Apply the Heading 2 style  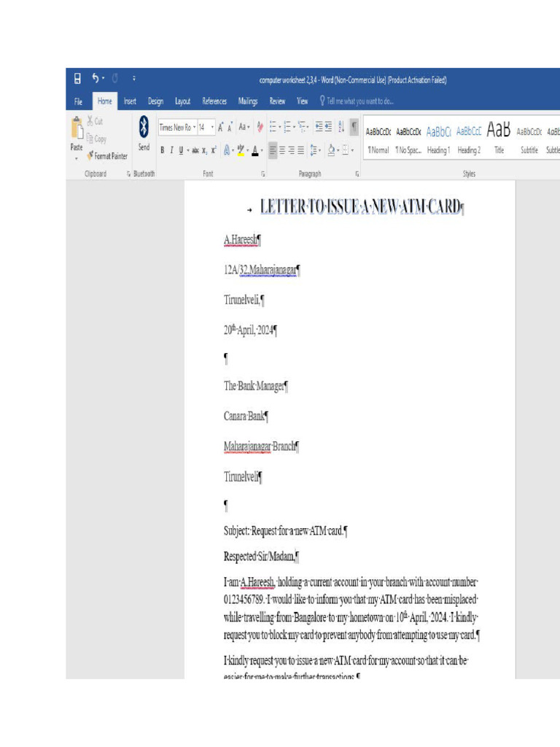click(x=469, y=140)
